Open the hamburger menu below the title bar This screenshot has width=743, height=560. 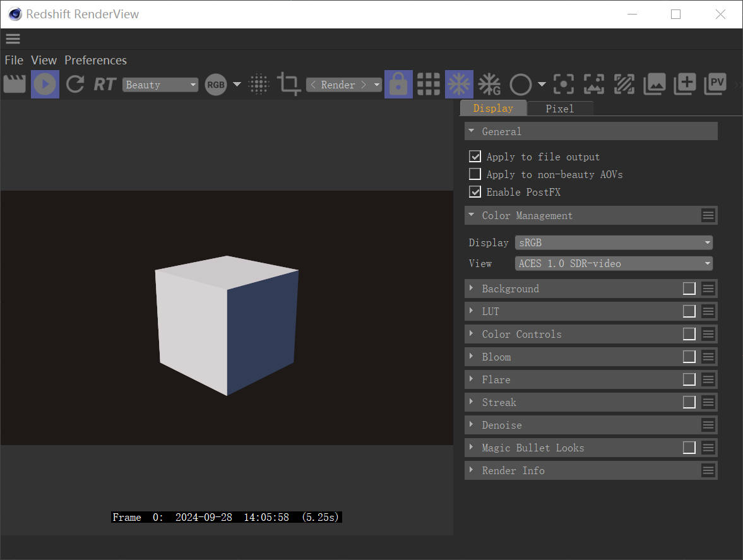click(13, 39)
